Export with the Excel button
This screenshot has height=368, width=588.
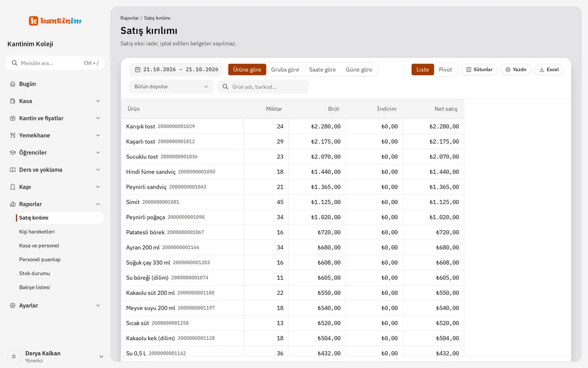point(549,70)
